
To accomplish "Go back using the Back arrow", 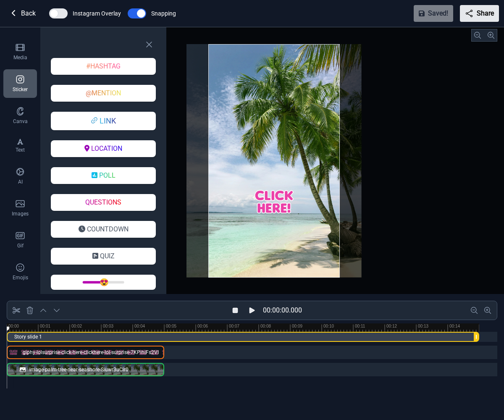I will pyautogui.click(x=23, y=13).
